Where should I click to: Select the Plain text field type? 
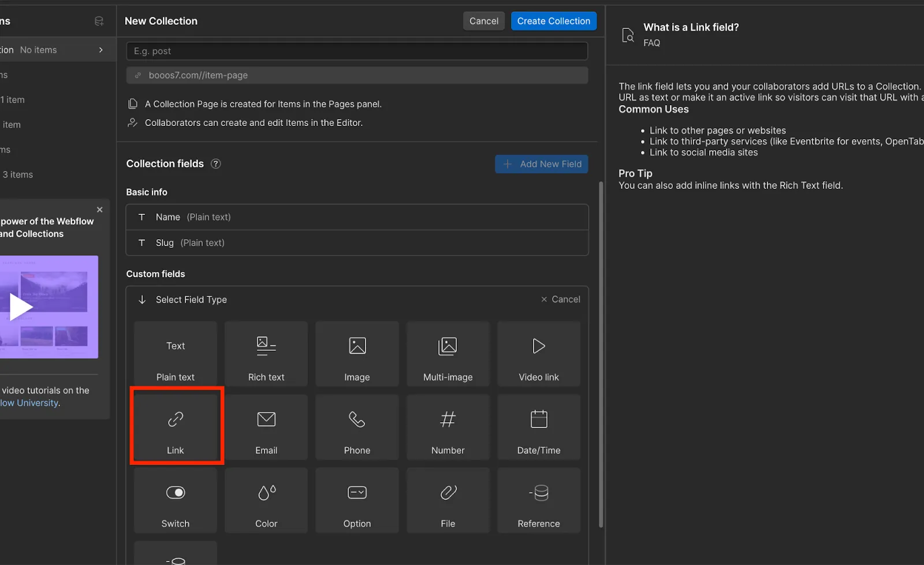tap(176, 354)
